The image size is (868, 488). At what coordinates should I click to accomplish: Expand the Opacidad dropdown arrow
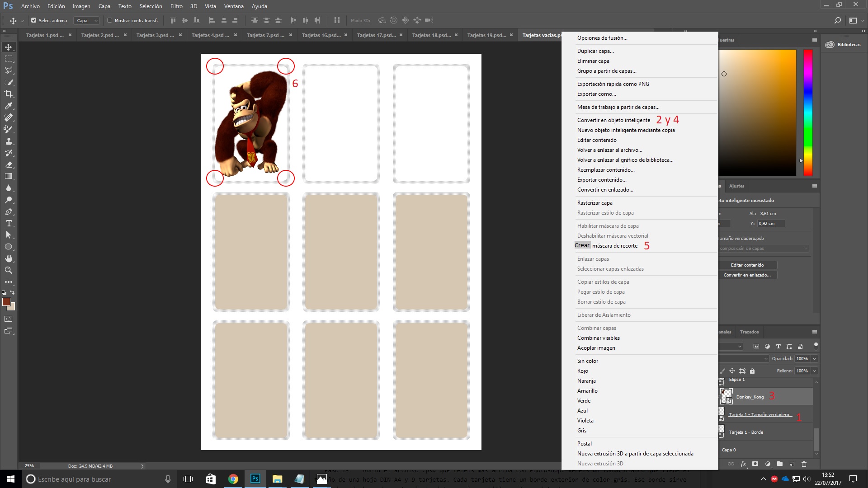point(814,359)
